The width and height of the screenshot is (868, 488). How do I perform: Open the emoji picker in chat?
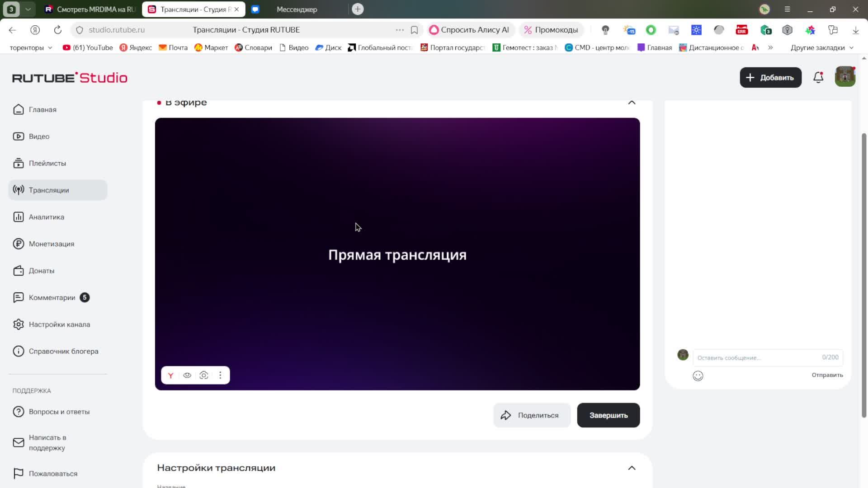[x=698, y=376]
